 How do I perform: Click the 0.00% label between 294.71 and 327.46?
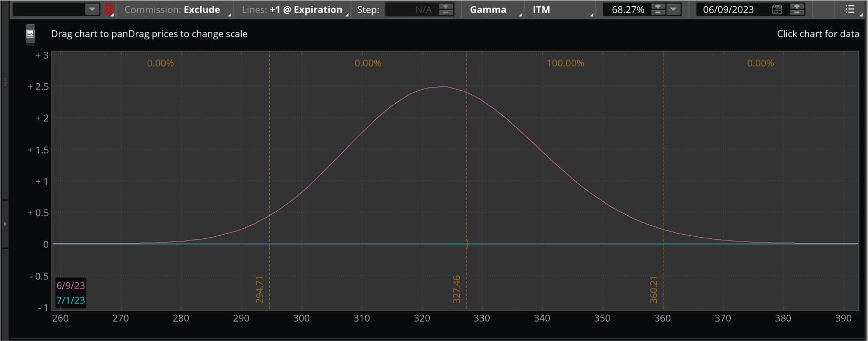pos(368,63)
